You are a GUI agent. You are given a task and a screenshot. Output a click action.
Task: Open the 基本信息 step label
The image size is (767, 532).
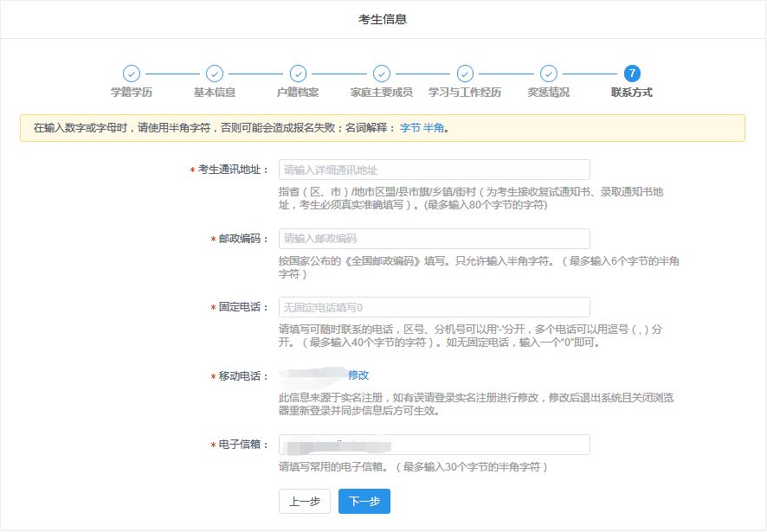pyautogui.click(x=215, y=93)
